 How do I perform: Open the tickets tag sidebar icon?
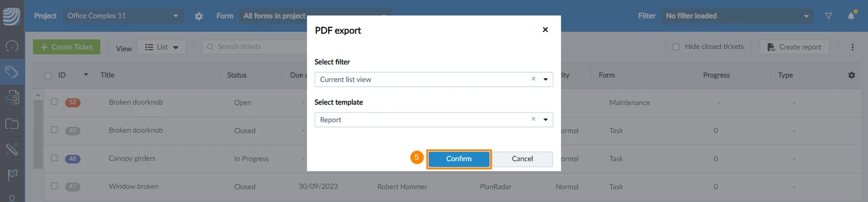(x=12, y=72)
